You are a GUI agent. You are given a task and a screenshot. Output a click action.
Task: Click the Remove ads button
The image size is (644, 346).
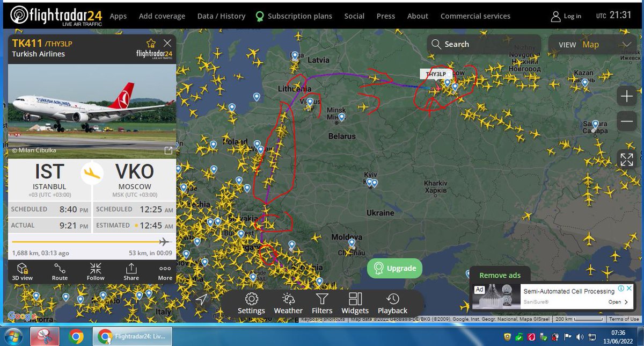coord(500,275)
